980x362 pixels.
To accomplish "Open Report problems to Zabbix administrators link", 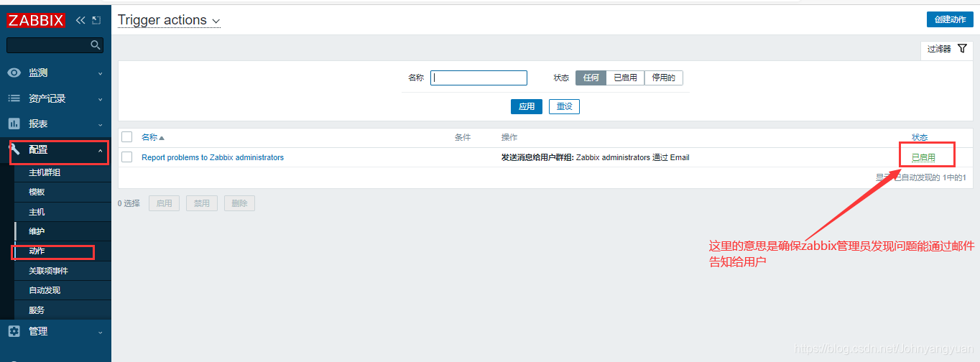I will pos(213,157).
